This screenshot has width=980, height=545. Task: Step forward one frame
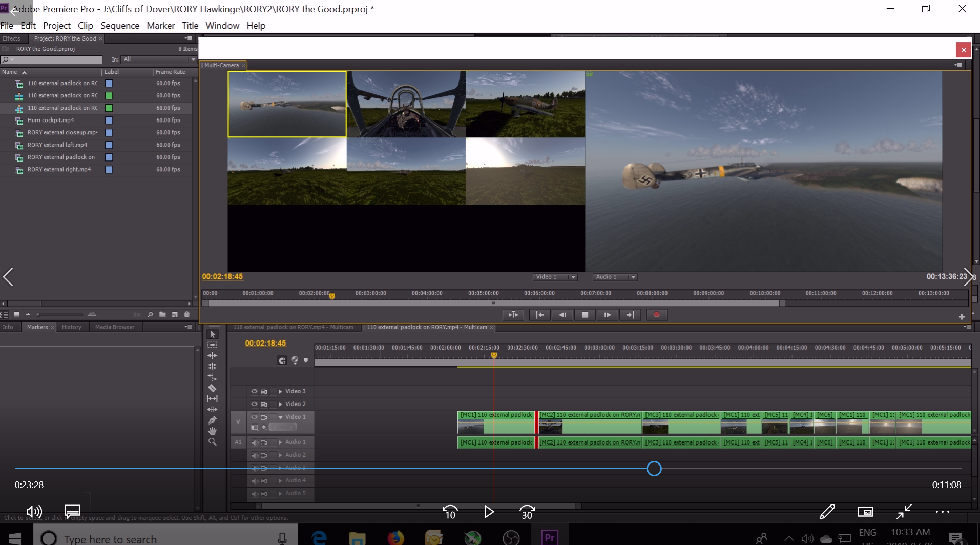click(x=608, y=315)
